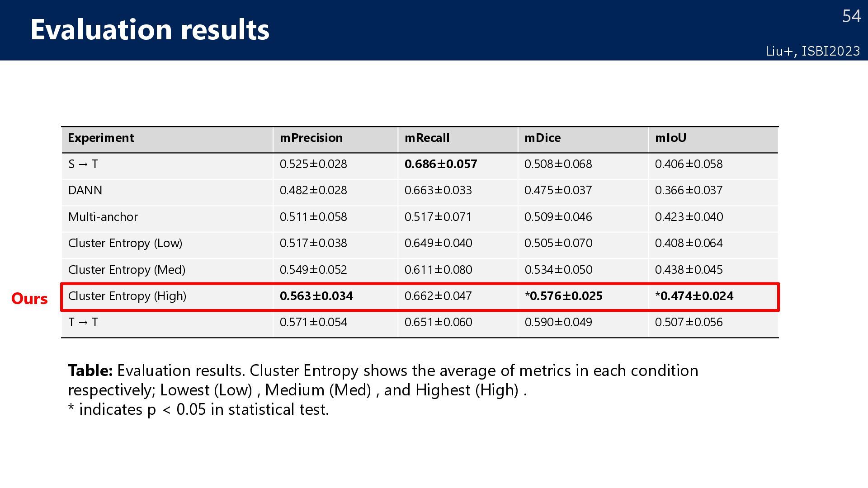Click the 'Cluster Entropy (Med)' row label
868x488 pixels.
pos(127,270)
